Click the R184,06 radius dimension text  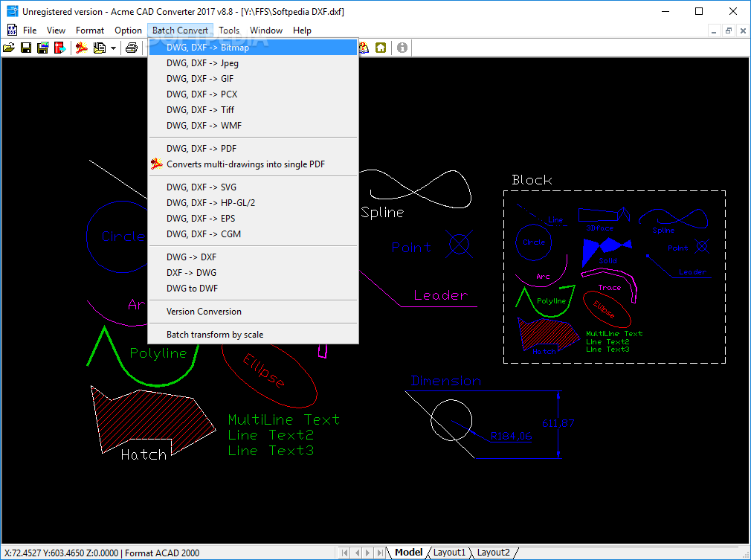[511, 436]
